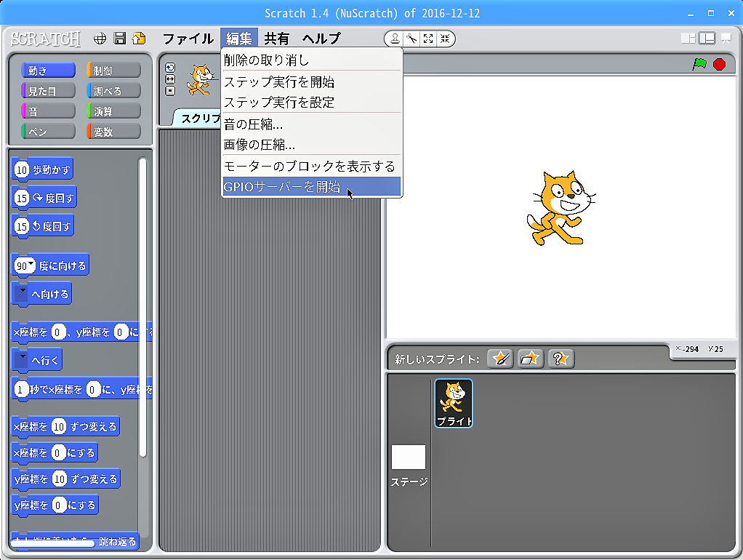Viewport: 743px width, 560px height.
Task: Click the current sprite preview thumbnail
Action: click(201, 80)
